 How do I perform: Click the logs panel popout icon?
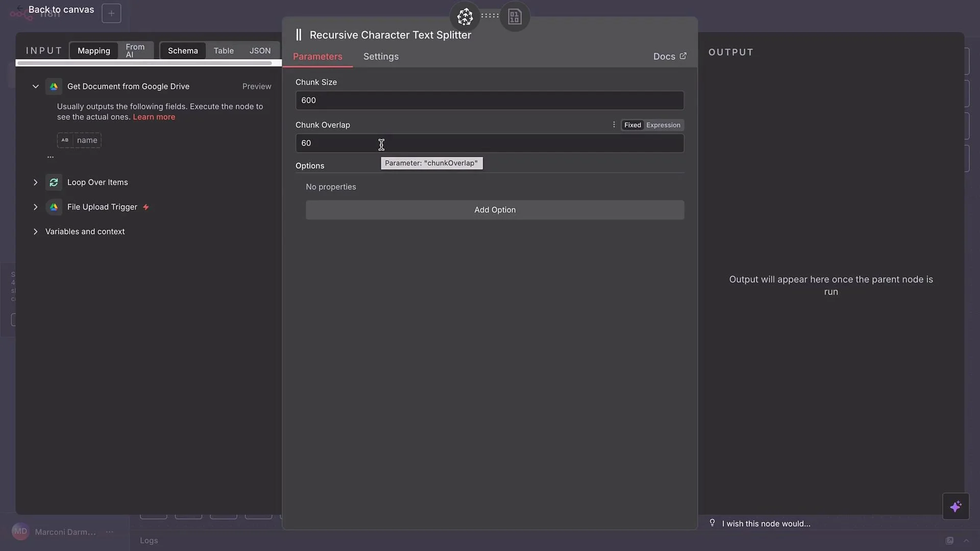[949, 541]
